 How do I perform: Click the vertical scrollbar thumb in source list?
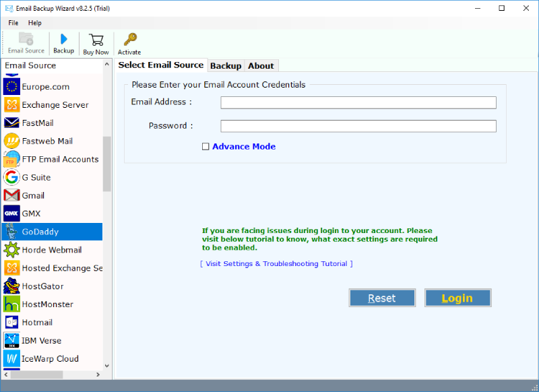(x=106, y=164)
